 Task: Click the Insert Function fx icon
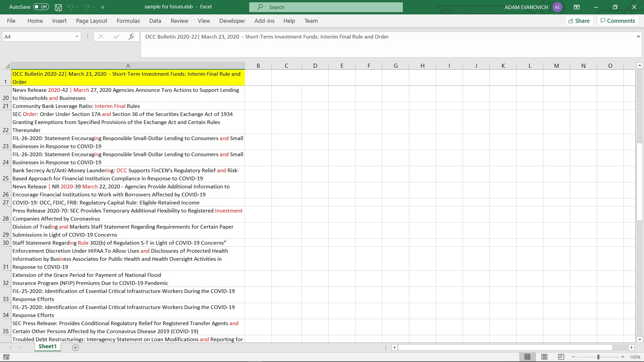click(x=131, y=37)
